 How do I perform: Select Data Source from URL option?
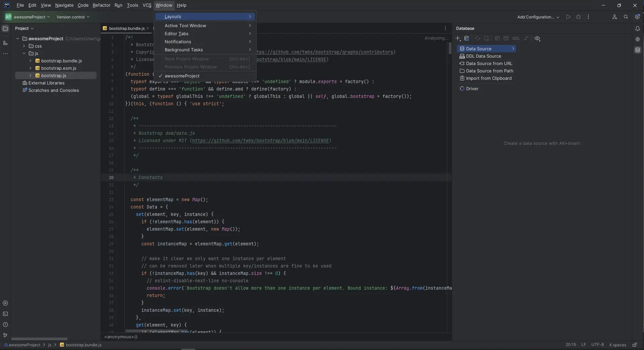pyautogui.click(x=489, y=64)
